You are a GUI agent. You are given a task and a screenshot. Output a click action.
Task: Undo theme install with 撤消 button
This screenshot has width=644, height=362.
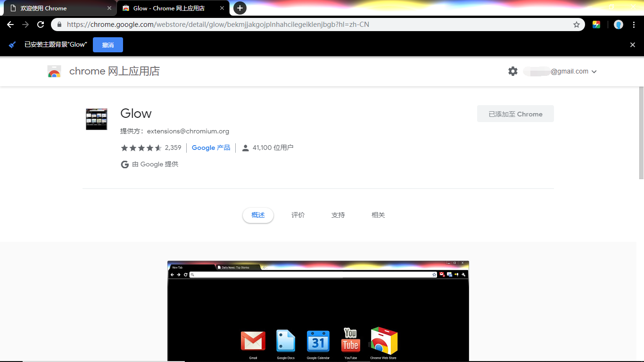click(x=108, y=45)
